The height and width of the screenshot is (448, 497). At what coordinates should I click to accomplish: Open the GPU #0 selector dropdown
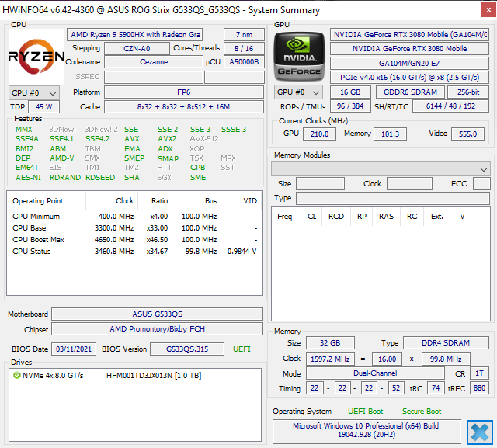(x=298, y=92)
